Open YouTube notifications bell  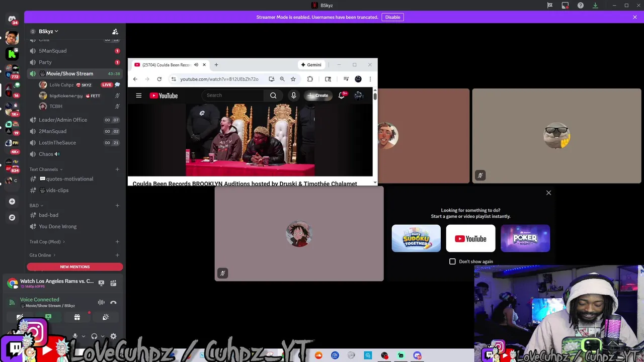point(342,96)
